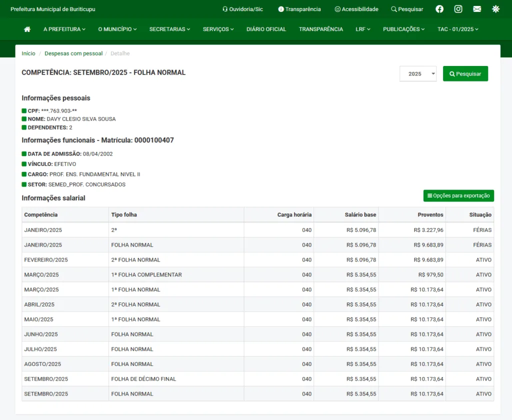Click the envelope email icon
The width and height of the screenshot is (512, 420).
pos(477,9)
